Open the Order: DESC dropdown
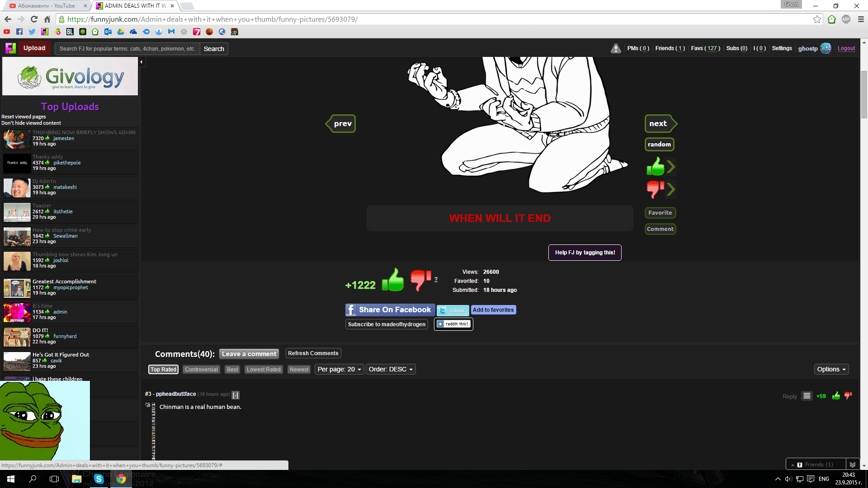This screenshot has height=488, width=868. 391,369
